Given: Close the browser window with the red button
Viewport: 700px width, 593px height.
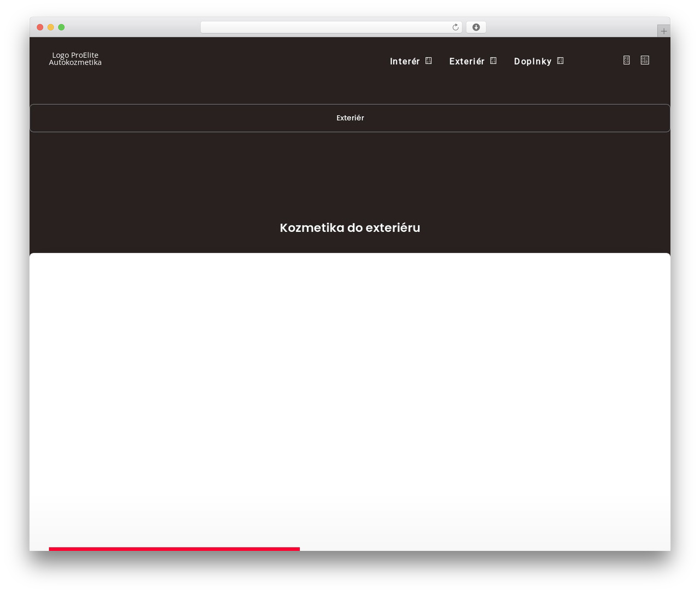Looking at the screenshot, I should pyautogui.click(x=40, y=27).
